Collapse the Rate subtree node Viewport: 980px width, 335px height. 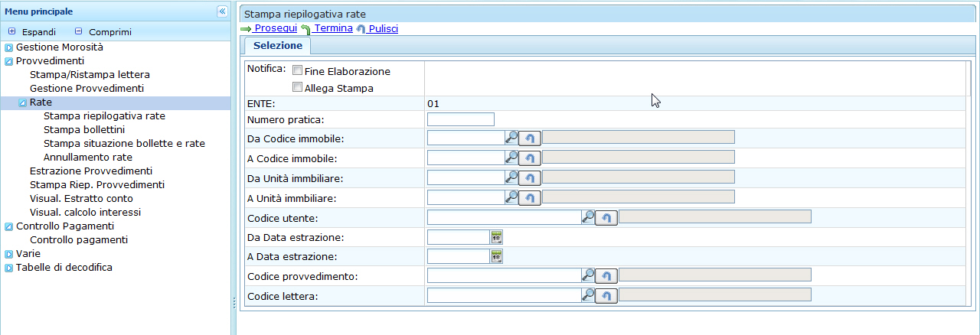23,102
